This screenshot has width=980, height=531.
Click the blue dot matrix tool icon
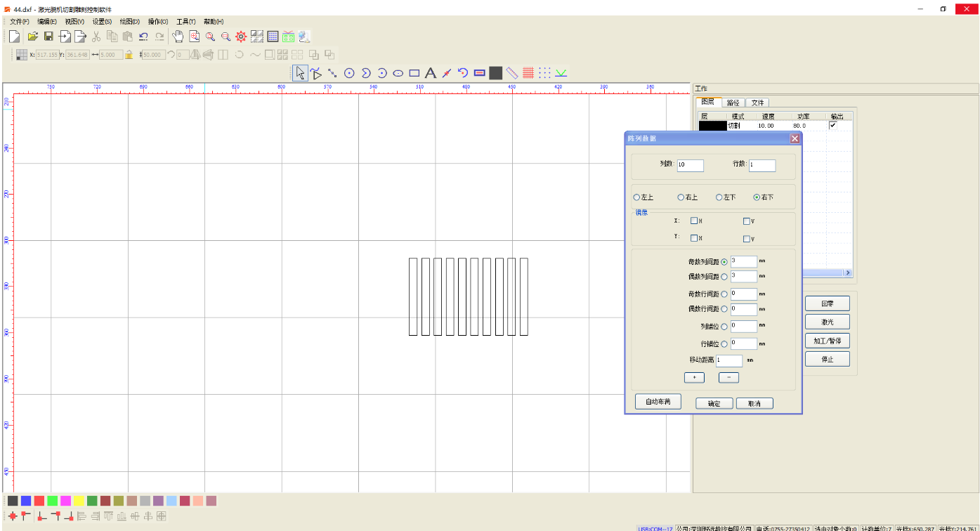544,73
